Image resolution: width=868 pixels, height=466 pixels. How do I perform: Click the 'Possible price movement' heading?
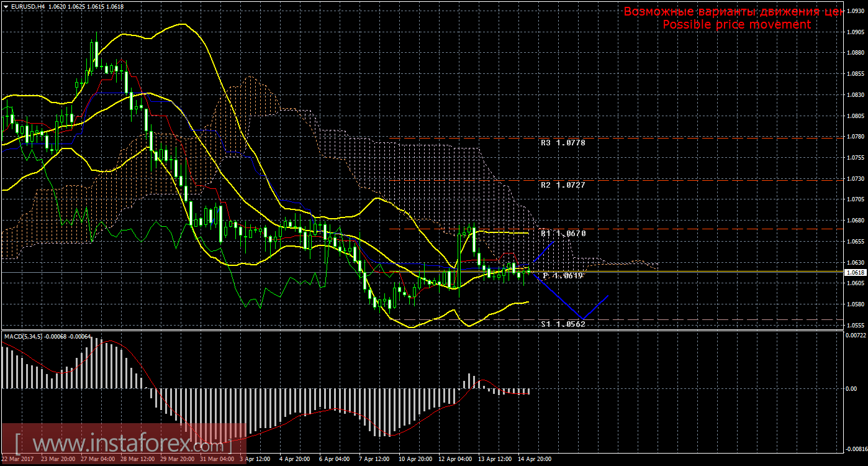tap(736, 24)
